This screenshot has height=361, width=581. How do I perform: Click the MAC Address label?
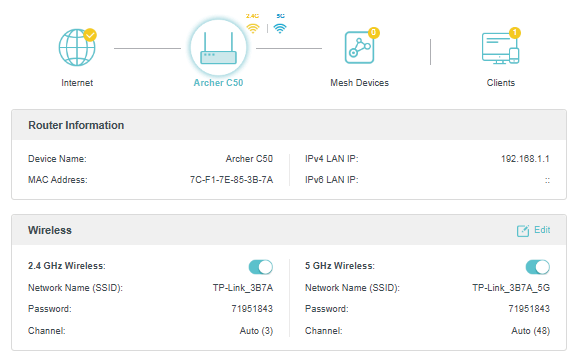[57, 180]
